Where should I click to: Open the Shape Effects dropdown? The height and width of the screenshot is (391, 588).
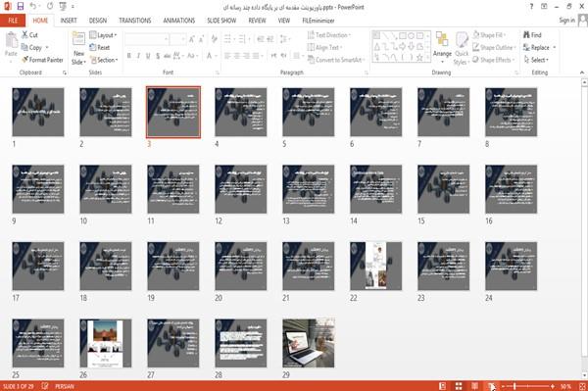(x=494, y=60)
